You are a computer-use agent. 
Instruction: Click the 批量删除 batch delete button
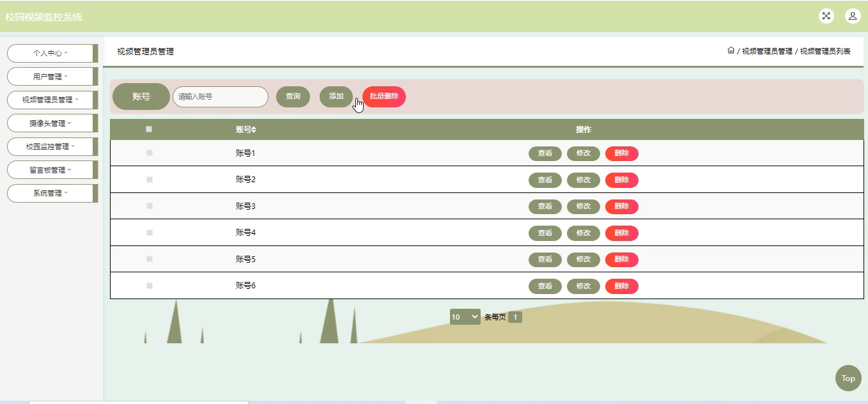(x=384, y=97)
